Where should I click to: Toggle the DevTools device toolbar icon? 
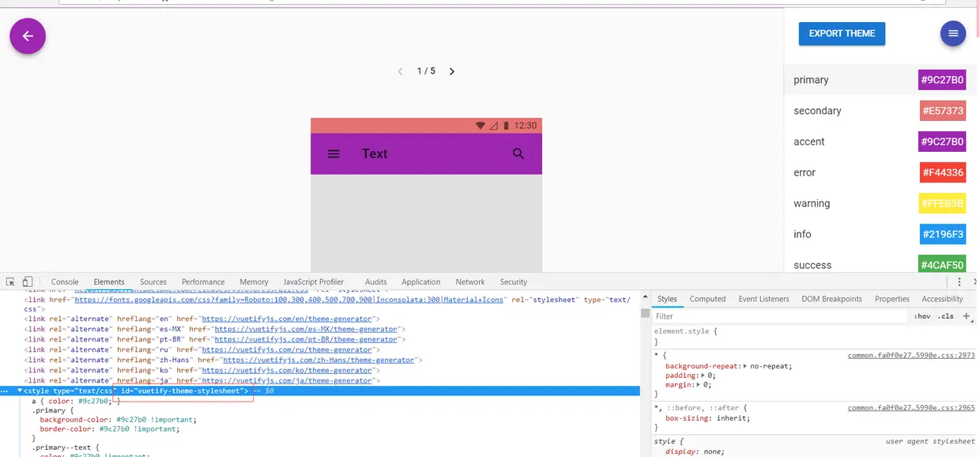point(28,281)
